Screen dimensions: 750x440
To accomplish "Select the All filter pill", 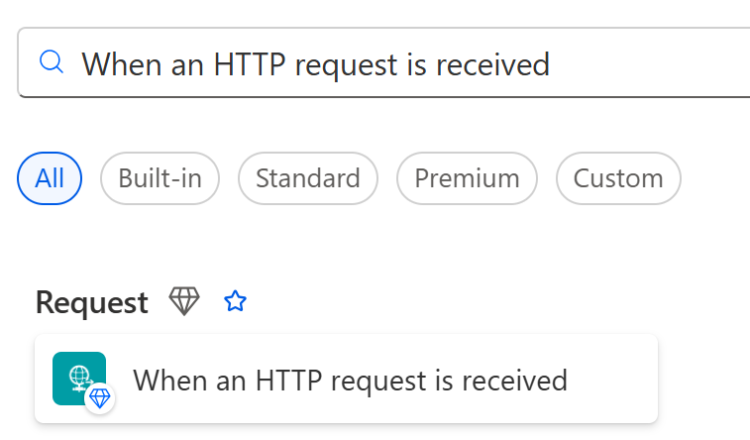I will click(50, 179).
